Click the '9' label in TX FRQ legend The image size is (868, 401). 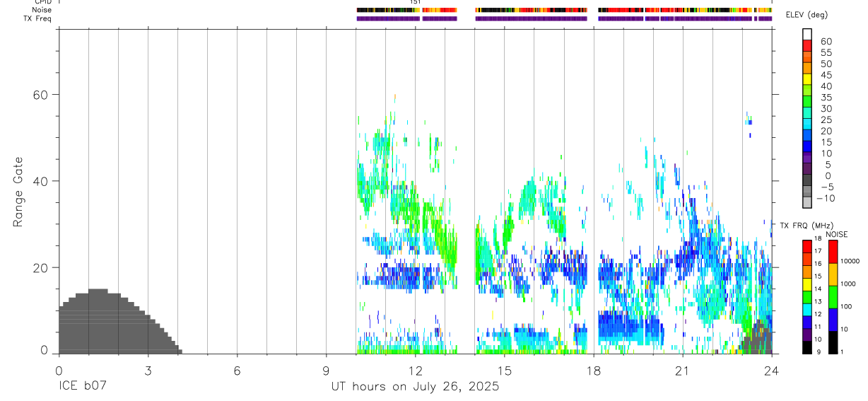click(818, 351)
